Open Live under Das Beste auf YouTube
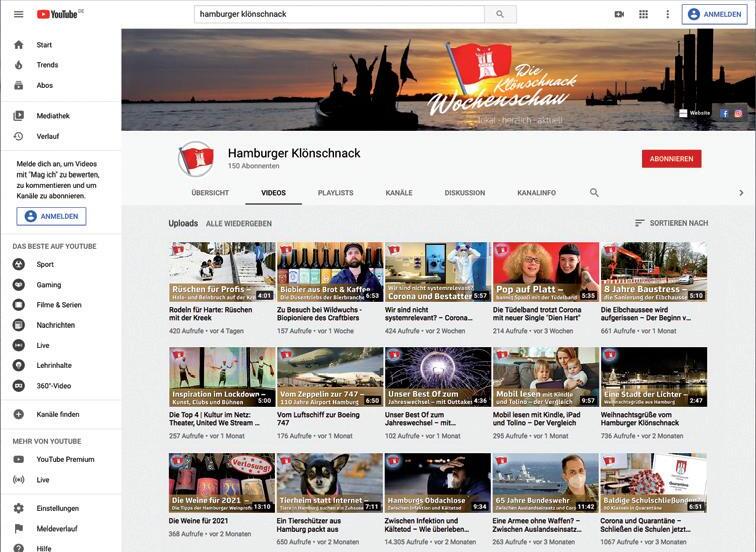The image size is (756, 552). point(18,345)
